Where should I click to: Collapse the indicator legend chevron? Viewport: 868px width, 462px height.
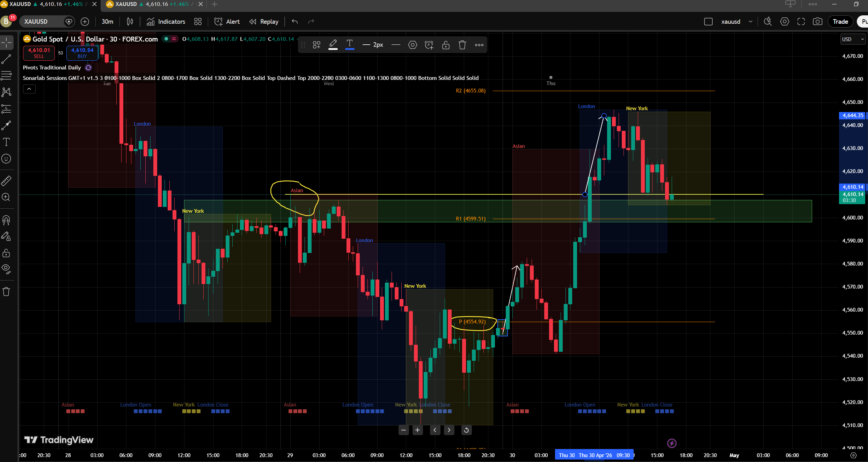tap(29, 89)
